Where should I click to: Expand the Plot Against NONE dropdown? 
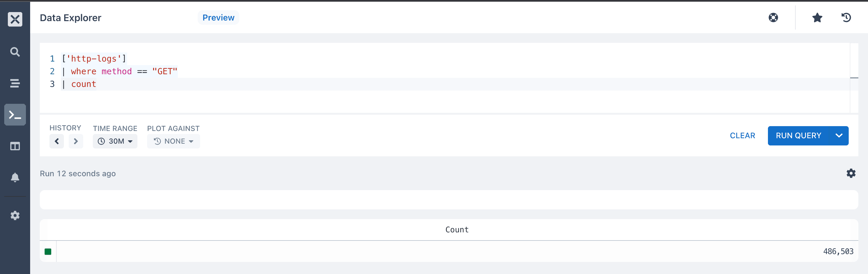coord(174,142)
